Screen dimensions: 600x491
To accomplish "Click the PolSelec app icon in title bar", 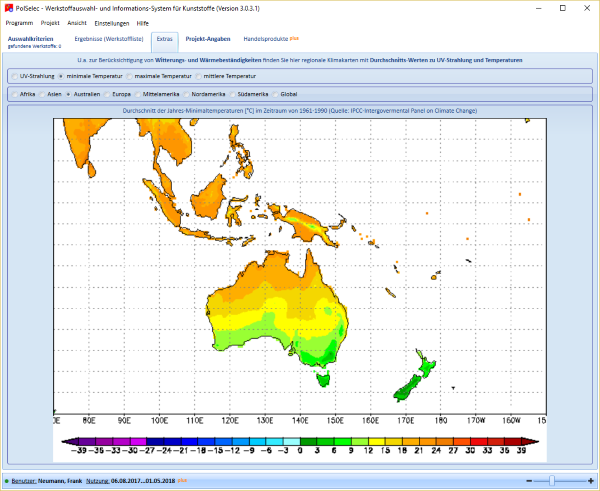I will tap(8, 8).
